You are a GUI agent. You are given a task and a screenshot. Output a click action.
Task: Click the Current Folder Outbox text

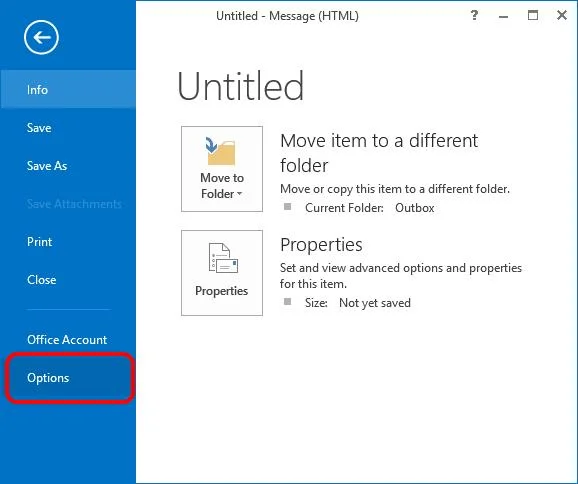[x=370, y=208]
